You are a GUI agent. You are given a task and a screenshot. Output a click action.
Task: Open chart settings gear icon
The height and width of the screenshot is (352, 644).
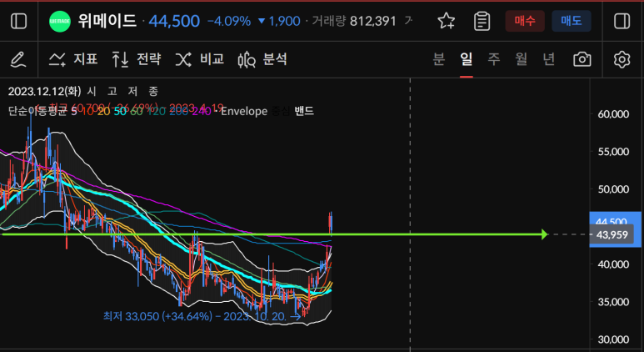(622, 59)
